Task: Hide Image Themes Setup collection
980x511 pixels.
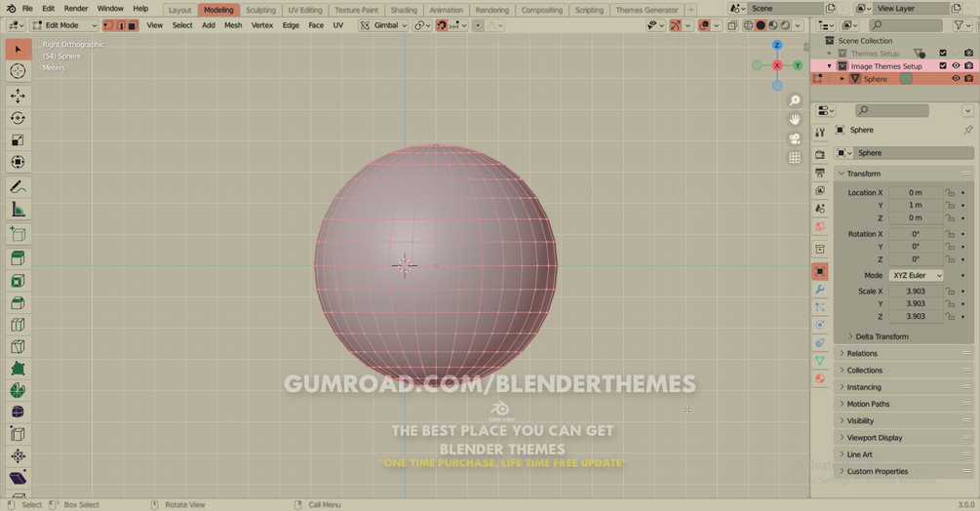Action: [956, 65]
